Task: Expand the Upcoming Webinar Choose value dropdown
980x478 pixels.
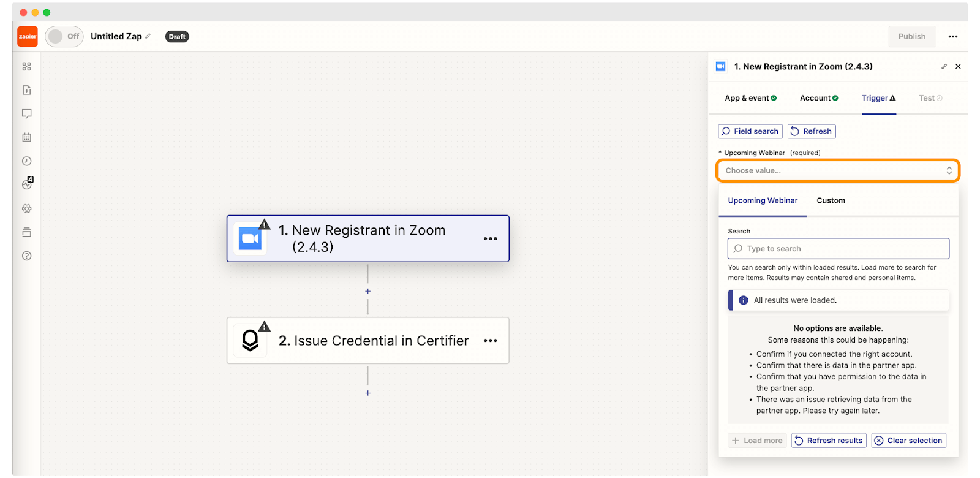Action: [x=837, y=170]
